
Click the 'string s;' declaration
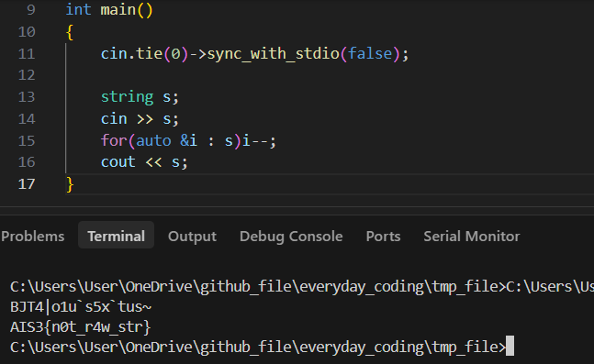[x=140, y=97]
